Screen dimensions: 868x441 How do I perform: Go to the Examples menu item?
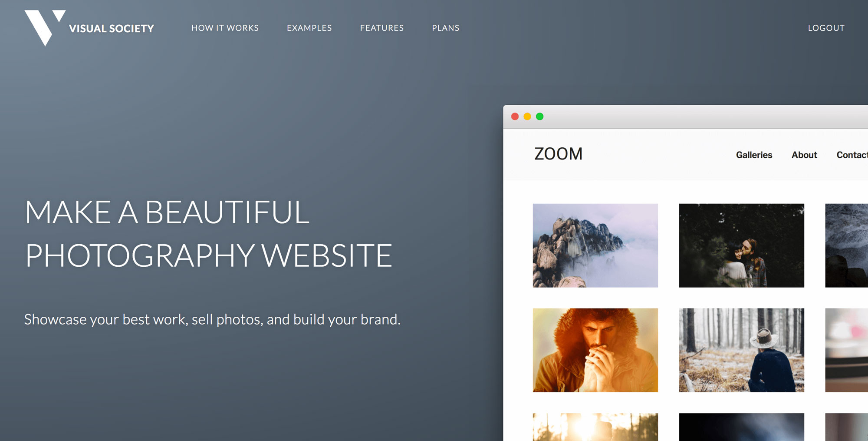[x=309, y=28]
